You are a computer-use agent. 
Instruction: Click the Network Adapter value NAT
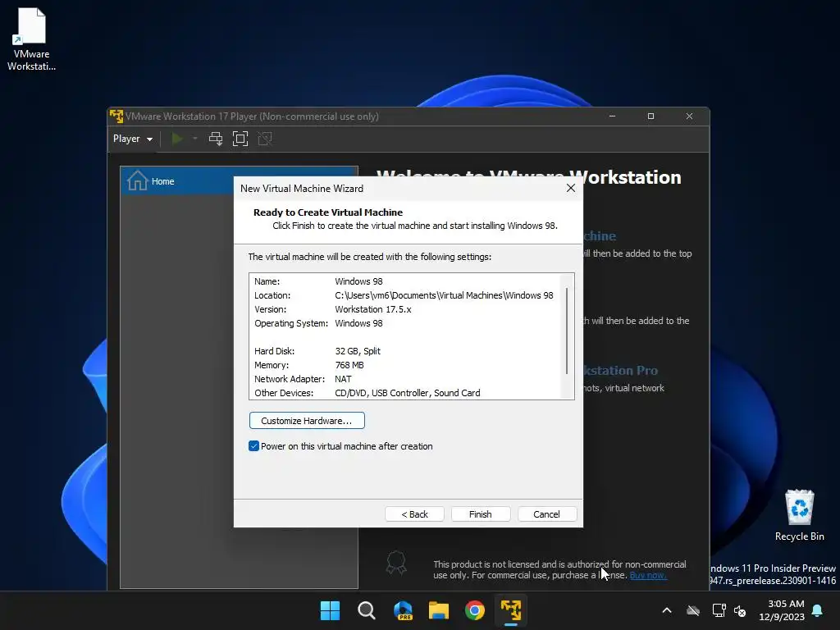pyautogui.click(x=344, y=379)
